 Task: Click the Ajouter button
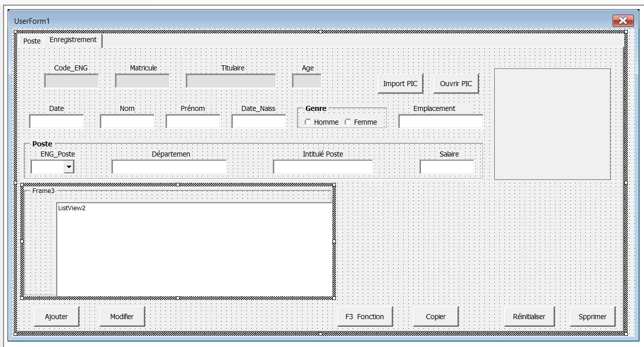56,317
